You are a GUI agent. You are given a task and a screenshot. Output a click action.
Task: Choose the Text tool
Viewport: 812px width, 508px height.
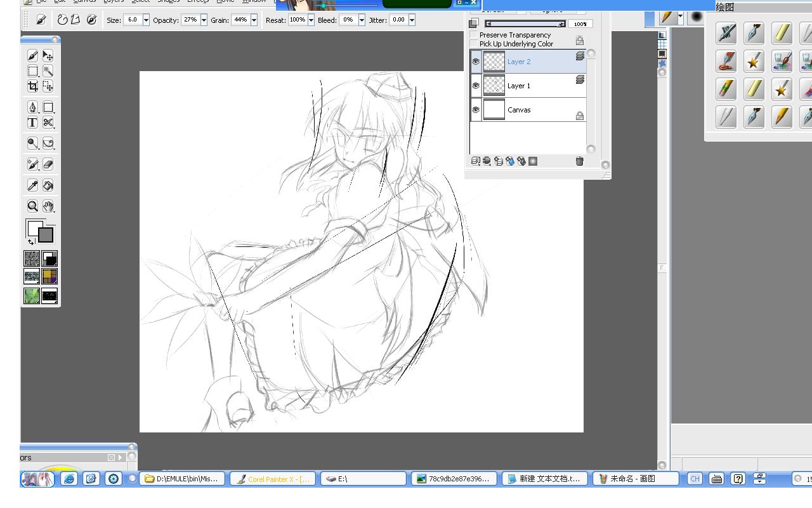[33, 123]
